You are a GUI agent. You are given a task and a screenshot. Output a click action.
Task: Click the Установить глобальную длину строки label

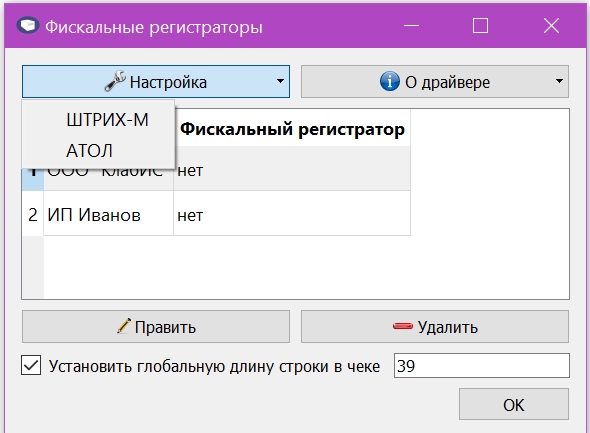point(214,366)
